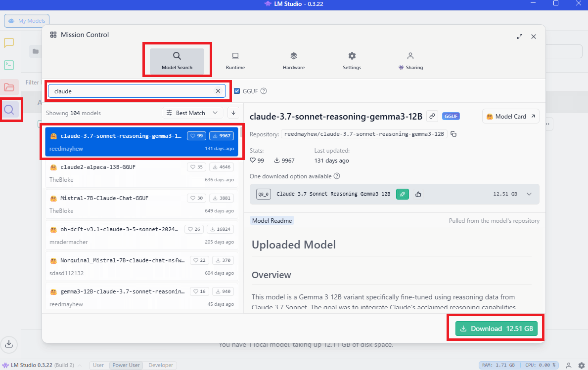The height and width of the screenshot is (370, 588).
Task: Click the Download 12.51 GB button
Action: (496, 329)
